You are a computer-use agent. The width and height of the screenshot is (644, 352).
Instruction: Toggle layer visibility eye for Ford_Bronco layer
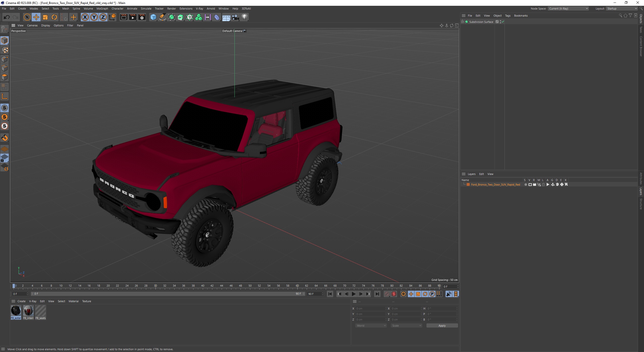(530, 185)
